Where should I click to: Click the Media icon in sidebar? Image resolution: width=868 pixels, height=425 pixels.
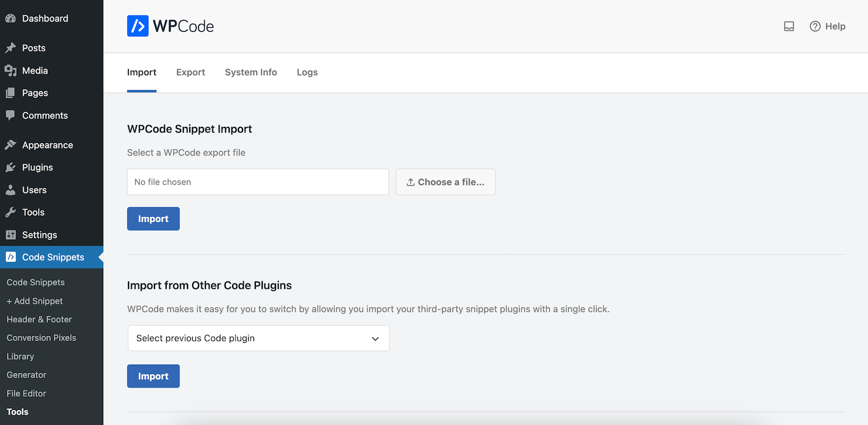[10, 71]
